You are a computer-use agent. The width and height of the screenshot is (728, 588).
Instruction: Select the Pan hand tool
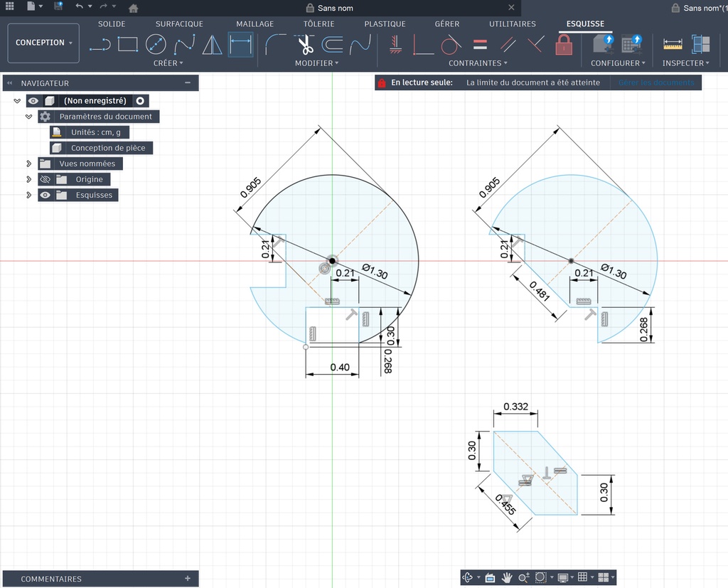(507, 577)
